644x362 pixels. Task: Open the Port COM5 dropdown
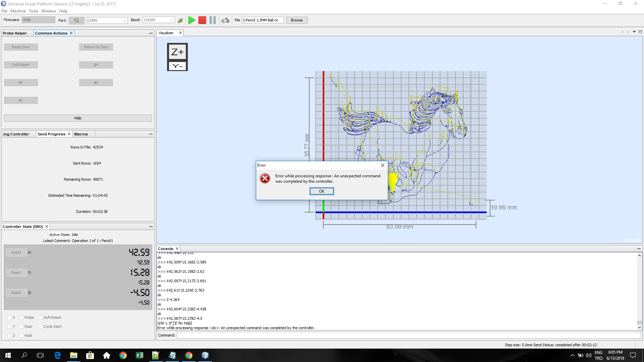(x=107, y=20)
